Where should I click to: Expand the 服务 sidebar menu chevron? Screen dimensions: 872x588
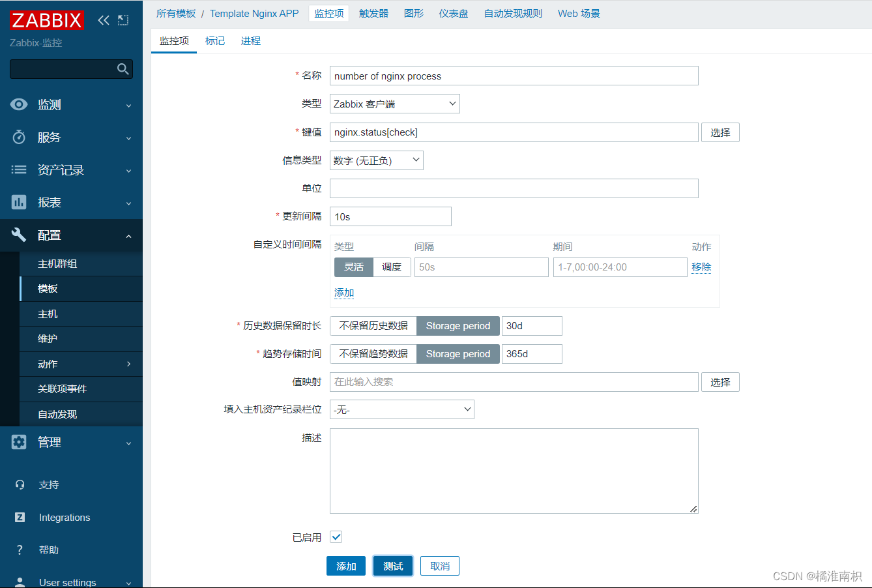(x=128, y=138)
